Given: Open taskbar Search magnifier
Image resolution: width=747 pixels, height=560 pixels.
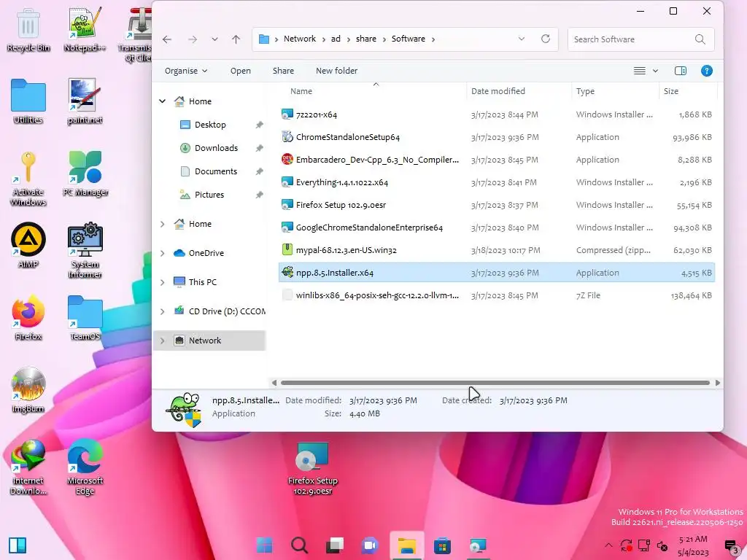Looking at the screenshot, I should click(299, 545).
